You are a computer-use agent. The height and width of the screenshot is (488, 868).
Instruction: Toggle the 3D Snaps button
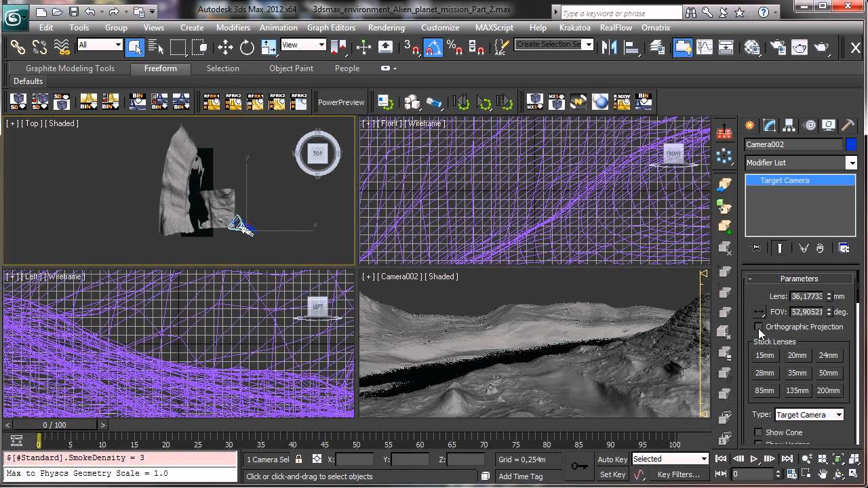pos(411,47)
